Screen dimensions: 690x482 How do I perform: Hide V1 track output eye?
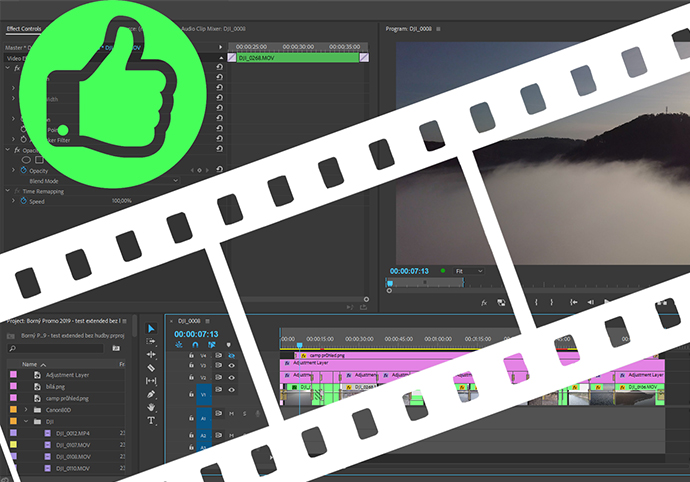[231, 390]
